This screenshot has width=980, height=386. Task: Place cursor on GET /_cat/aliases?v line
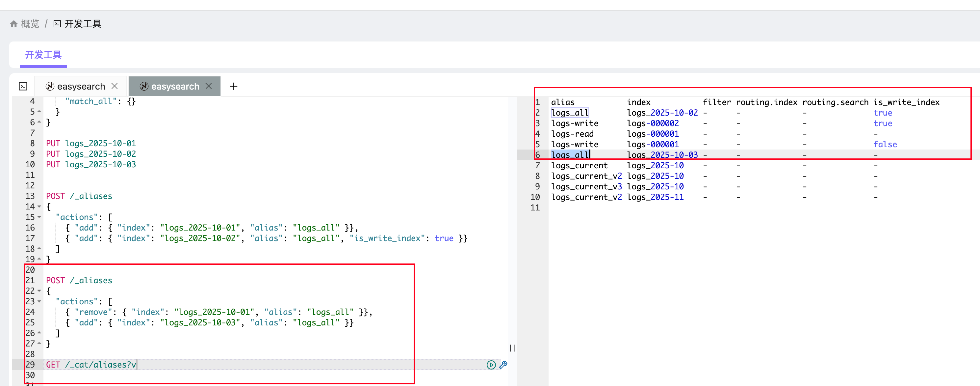[x=91, y=365]
